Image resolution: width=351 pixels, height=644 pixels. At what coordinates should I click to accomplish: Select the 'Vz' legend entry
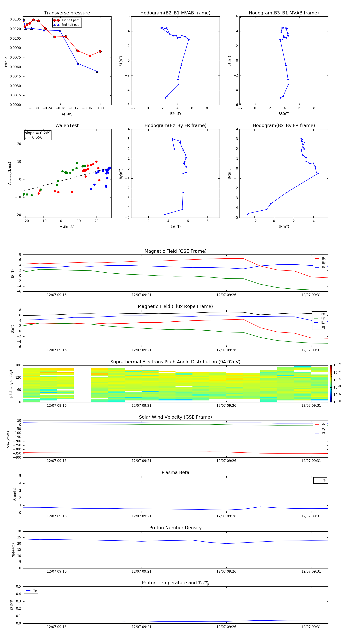pos(320,433)
